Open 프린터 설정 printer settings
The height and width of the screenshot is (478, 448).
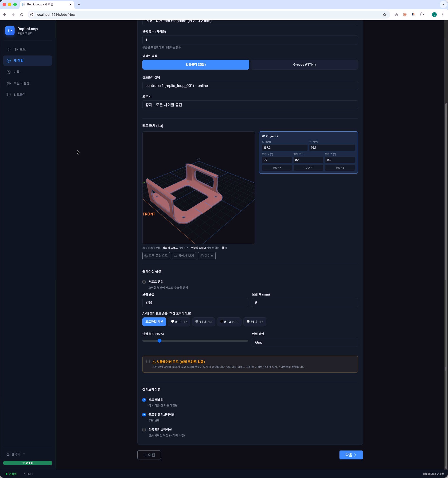(27, 83)
